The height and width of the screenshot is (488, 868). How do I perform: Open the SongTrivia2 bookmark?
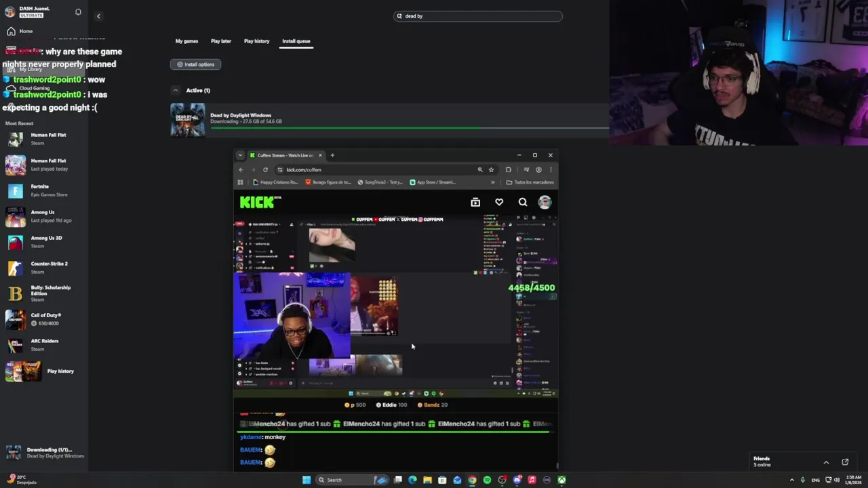(x=379, y=182)
